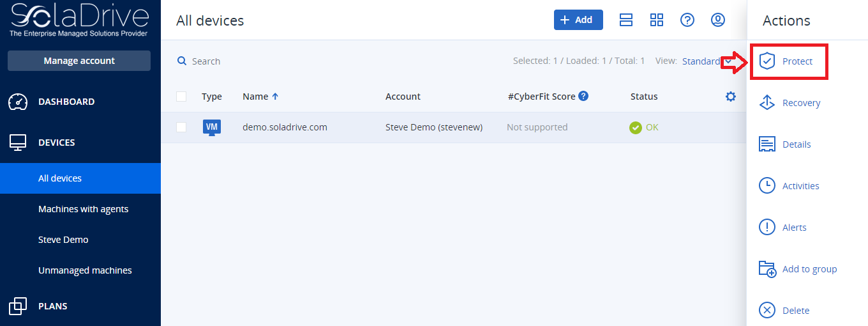Sort by the Name column arrow
This screenshot has width=868, height=326.
click(275, 97)
